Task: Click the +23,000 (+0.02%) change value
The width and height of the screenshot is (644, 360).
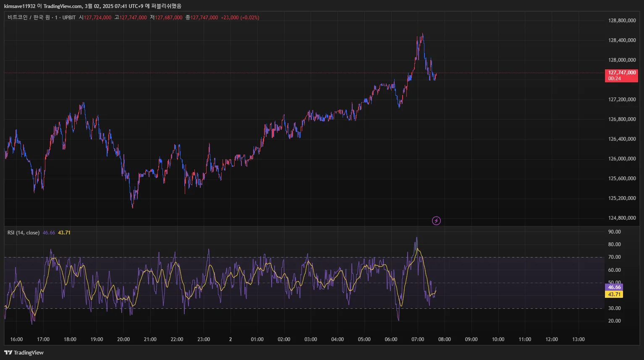Action: pyautogui.click(x=240, y=18)
